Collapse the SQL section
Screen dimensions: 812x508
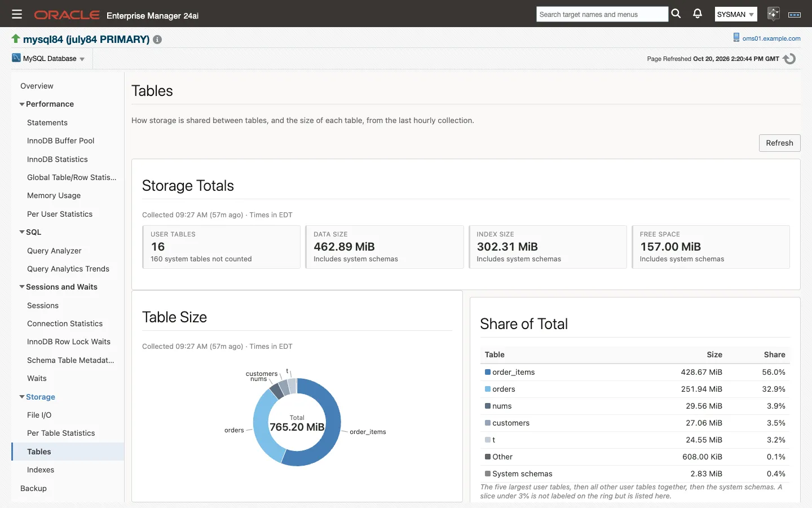click(x=22, y=232)
